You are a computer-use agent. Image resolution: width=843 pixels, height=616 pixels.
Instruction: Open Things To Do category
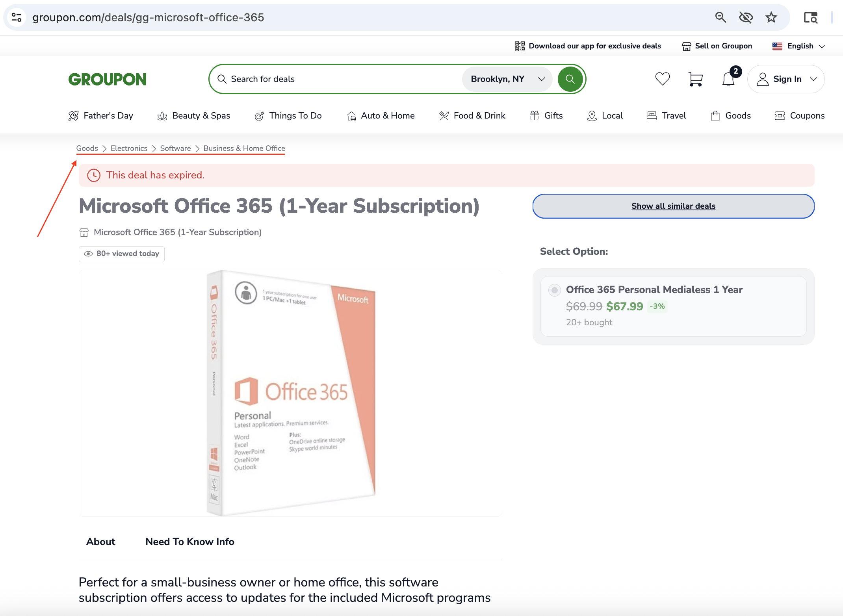288,115
